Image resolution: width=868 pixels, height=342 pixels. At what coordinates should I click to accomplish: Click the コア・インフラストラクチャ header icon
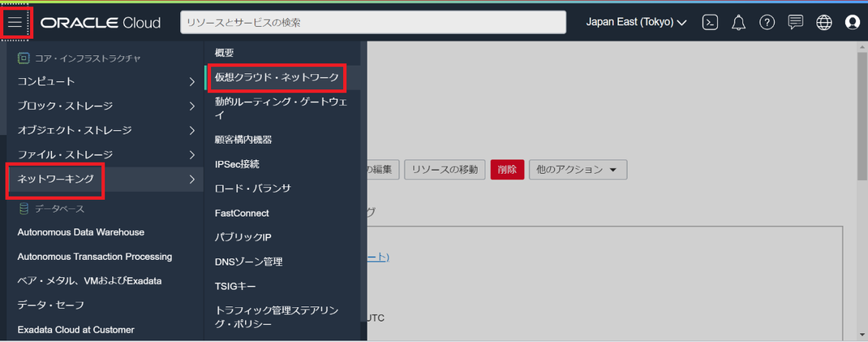24,57
